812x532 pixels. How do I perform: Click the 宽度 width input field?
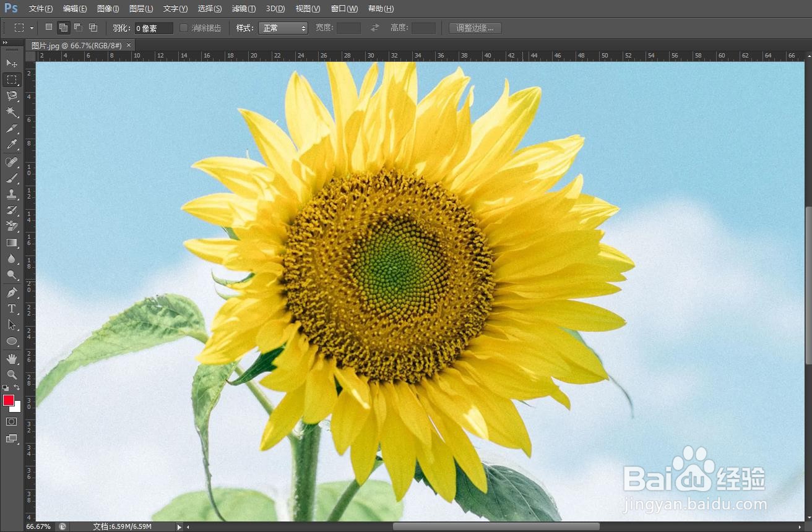tap(348, 28)
